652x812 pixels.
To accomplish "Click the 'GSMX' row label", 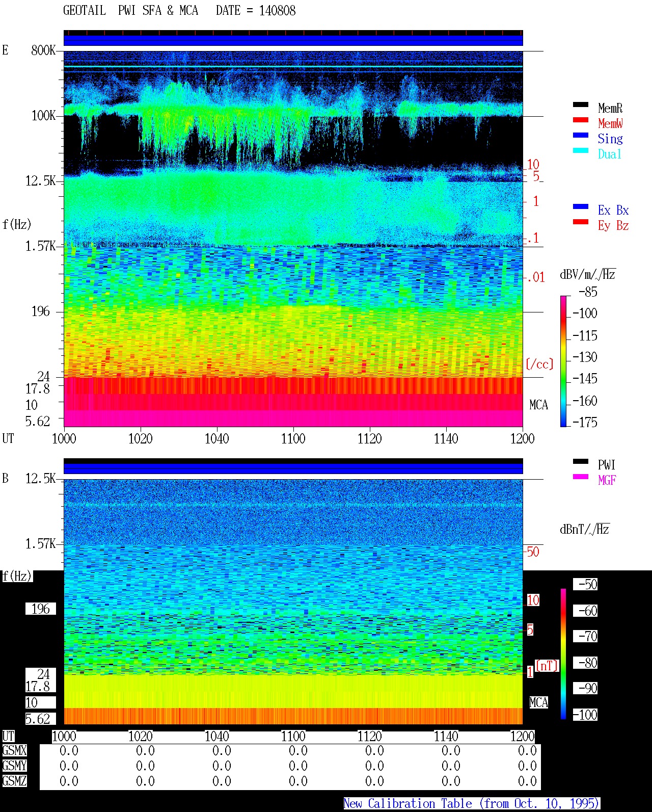I will (14, 750).
